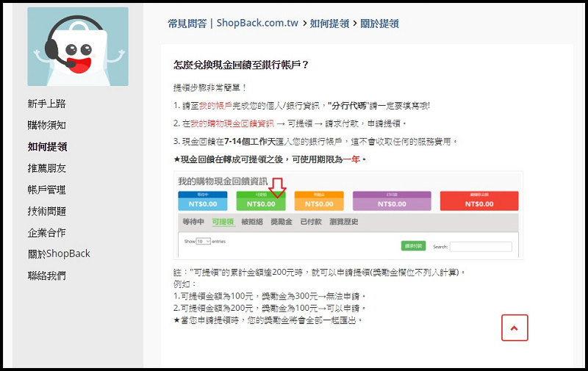The image size is (588, 371).
Task: Open the red 我的帳戶 link
Action: [215, 106]
